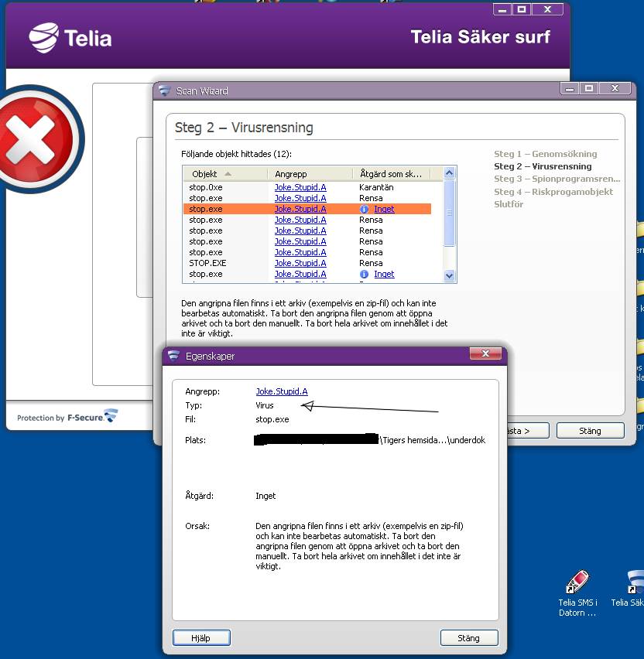Image resolution: width=644 pixels, height=659 pixels.
Task: Minimize the Scan Wizard window
Action: tap(570, 88)
